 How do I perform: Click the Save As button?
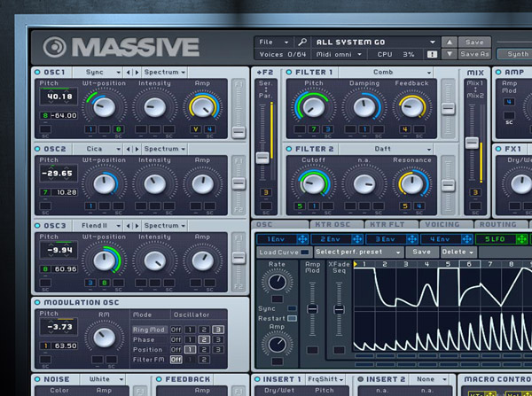[474, 54]
